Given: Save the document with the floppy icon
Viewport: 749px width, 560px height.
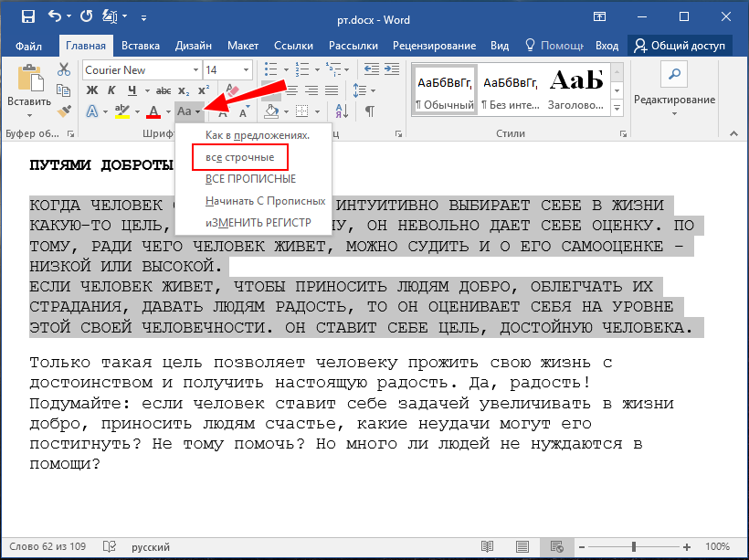Looking at the screenshot, I should click(x=28, y=16).
